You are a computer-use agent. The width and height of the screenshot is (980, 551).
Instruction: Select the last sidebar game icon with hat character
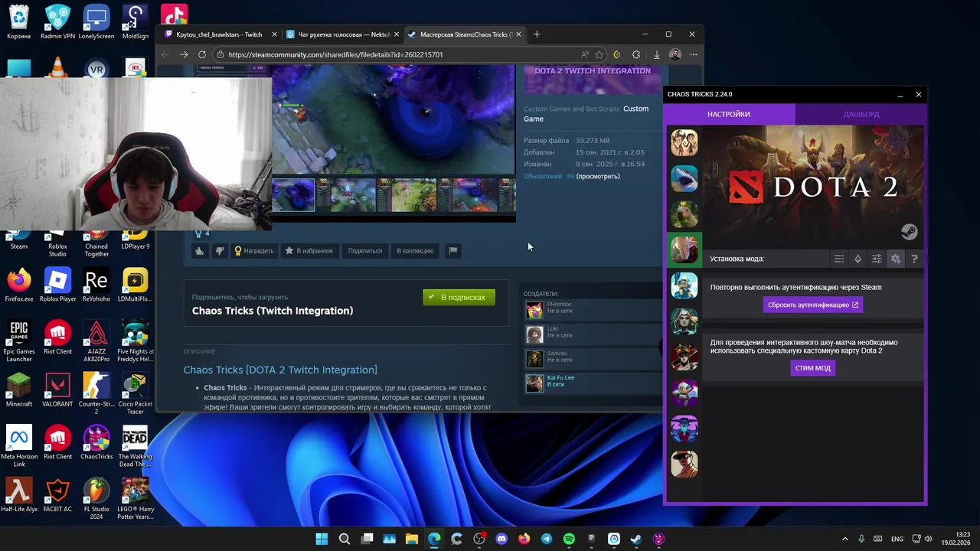click(x=684, y=464)
